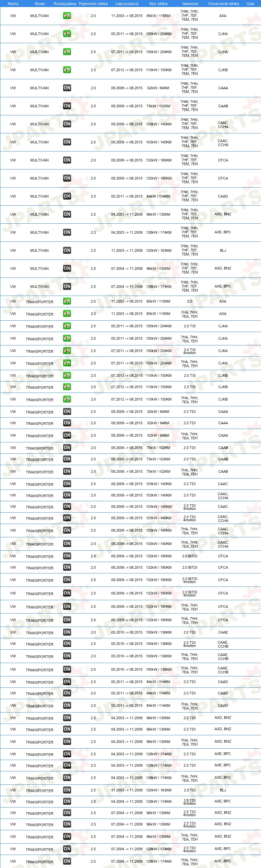Click 75kW / 102KM in the Multivan row
Screen dimensions: 261x868
(x=159, y=106)
